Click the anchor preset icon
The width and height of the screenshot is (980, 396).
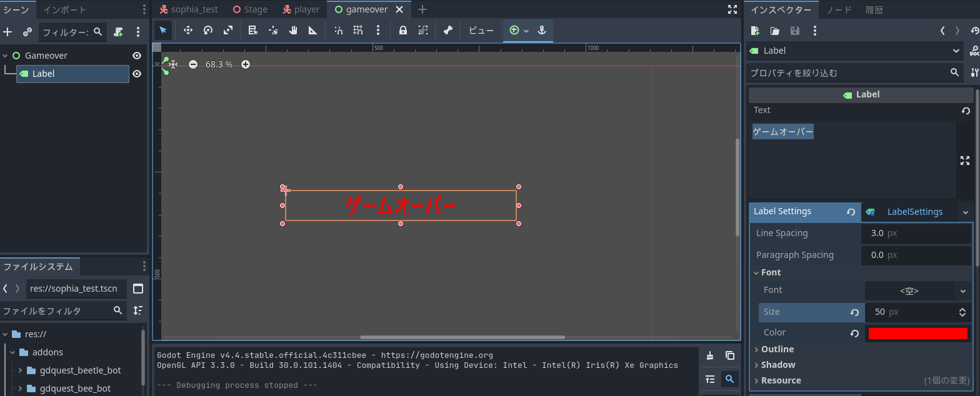pos(542,30)
